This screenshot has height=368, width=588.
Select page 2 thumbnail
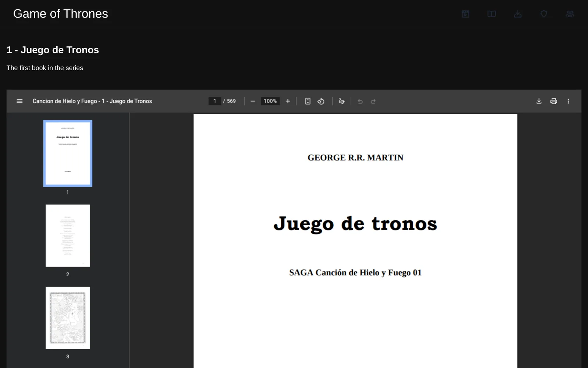pyautogui.click(x=68, y=236)
